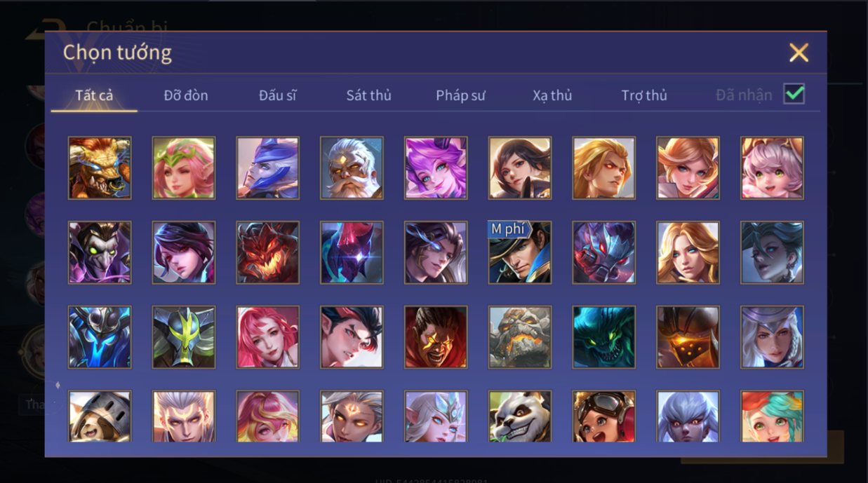Open the 'Sát thủ' tab
The height and width of the screenshot is (483, 868).
click(x=368, y=95)
